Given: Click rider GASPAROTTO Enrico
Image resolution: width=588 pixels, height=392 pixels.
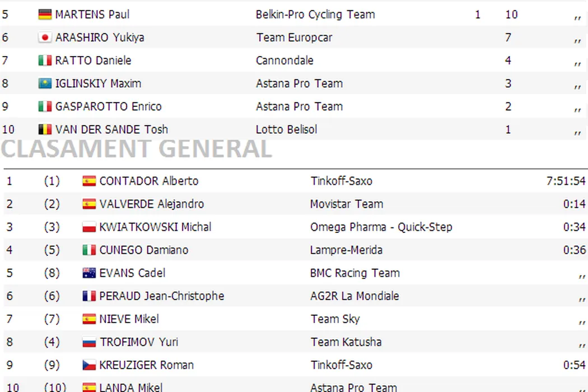Looking at the screenshot, I should pyautogui.click(x=108, y=106).
